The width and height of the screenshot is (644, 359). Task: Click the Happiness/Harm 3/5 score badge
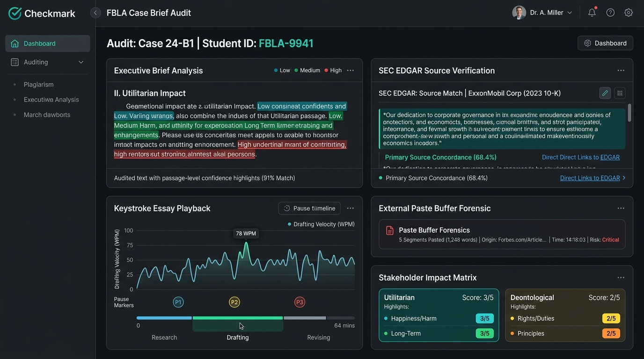tap(484, 318)
